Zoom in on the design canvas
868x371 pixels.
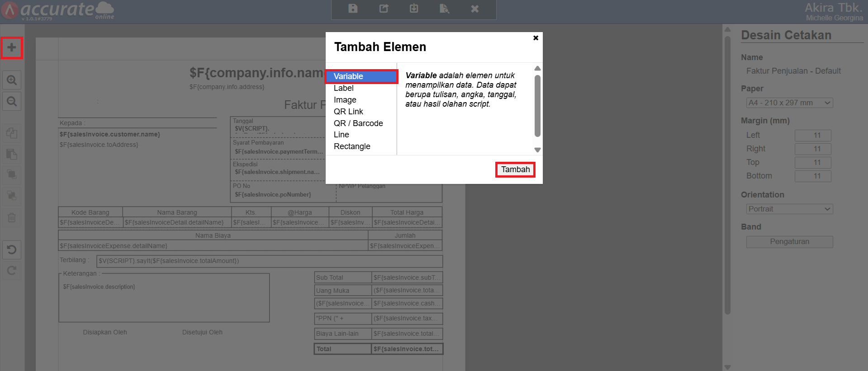pyautogui.click(x=12, y=80)
